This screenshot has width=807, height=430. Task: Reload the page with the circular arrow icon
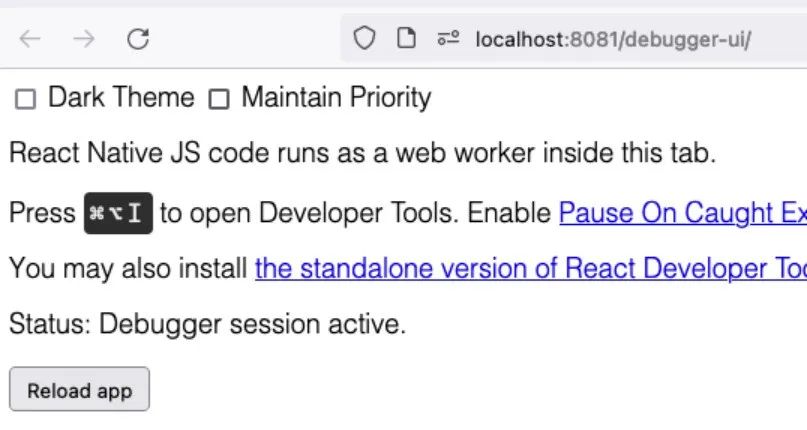tap(138, 39)
